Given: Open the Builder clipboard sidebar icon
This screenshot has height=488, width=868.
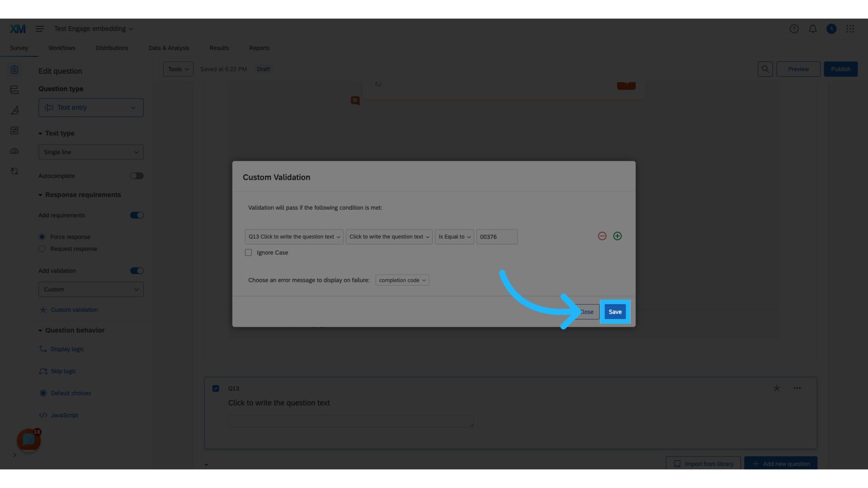Looking at the screenshot, I should 14,70.
